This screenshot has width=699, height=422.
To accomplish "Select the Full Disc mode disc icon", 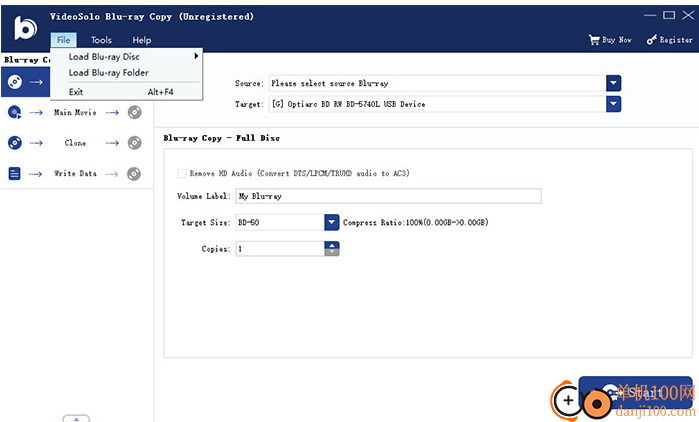I will (15, 82).
